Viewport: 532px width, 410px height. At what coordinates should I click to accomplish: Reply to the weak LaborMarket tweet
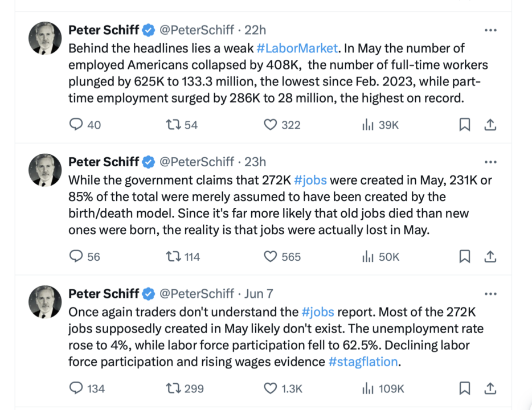point(76,125)
